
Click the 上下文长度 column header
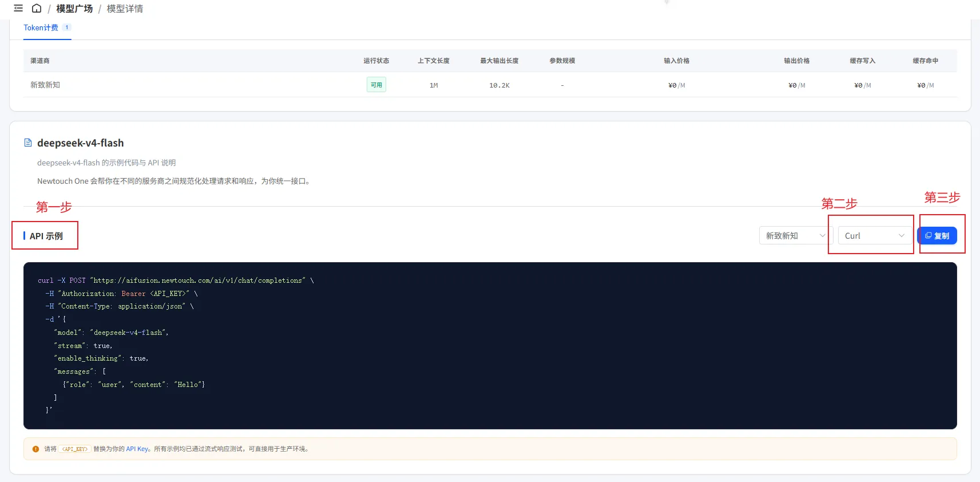tap(434, 61)
